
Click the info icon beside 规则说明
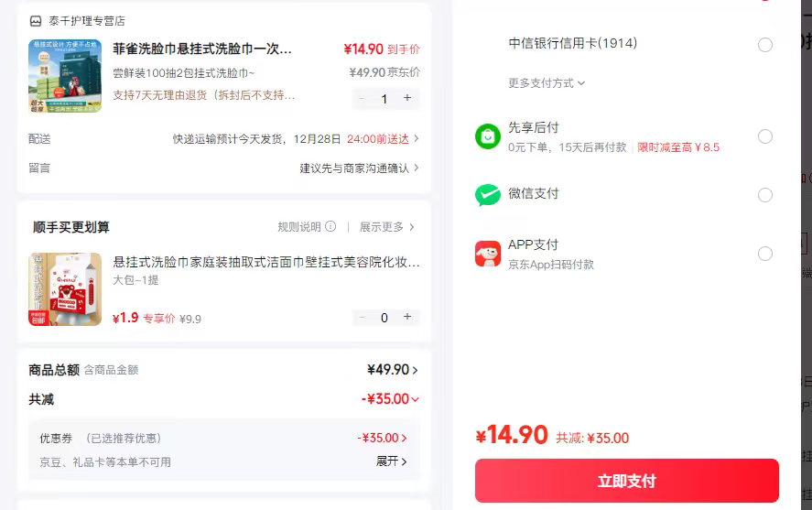(330, 227)
